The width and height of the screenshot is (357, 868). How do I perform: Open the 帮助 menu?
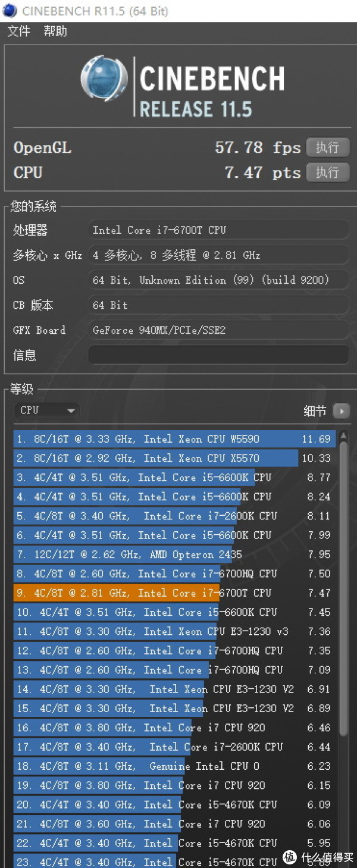tap(55, 31)
